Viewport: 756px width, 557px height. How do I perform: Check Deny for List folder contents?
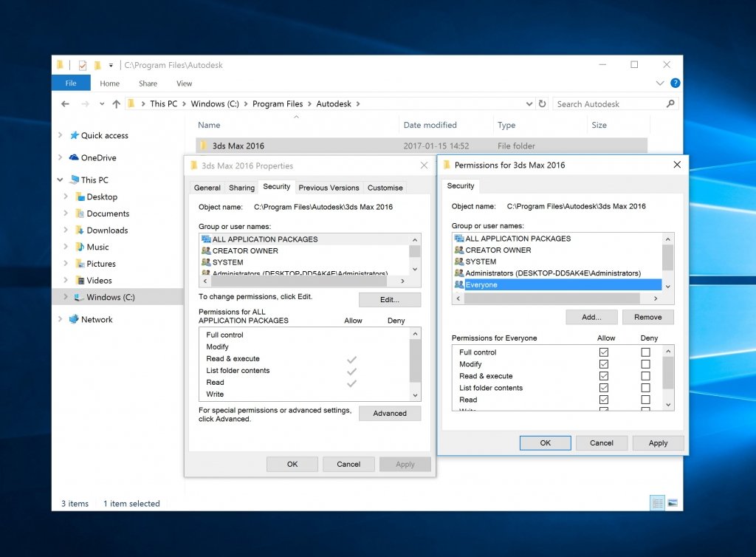click(645, 388)
